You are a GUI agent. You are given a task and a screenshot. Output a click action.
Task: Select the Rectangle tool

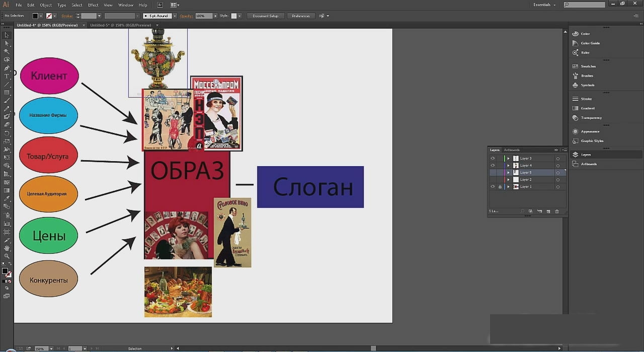(7, 93)
